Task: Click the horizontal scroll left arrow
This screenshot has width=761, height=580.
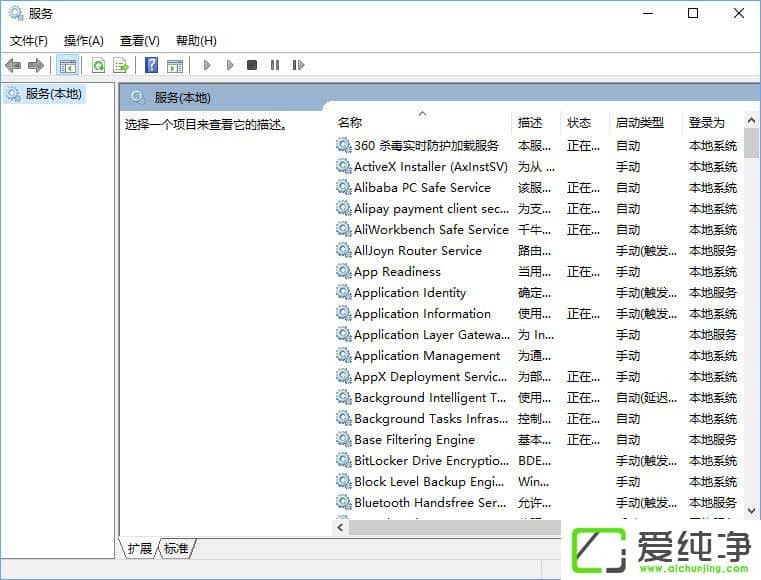Action: [340, 527]
